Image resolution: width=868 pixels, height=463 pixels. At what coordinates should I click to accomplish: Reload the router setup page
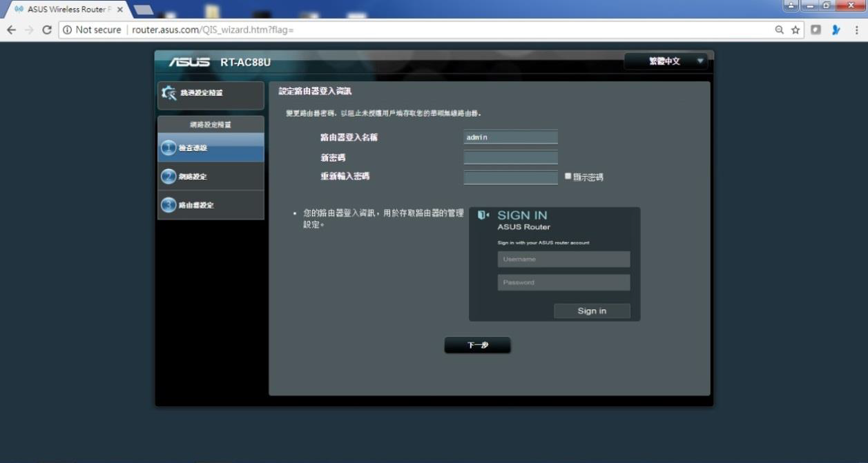(x=47, y=30)
